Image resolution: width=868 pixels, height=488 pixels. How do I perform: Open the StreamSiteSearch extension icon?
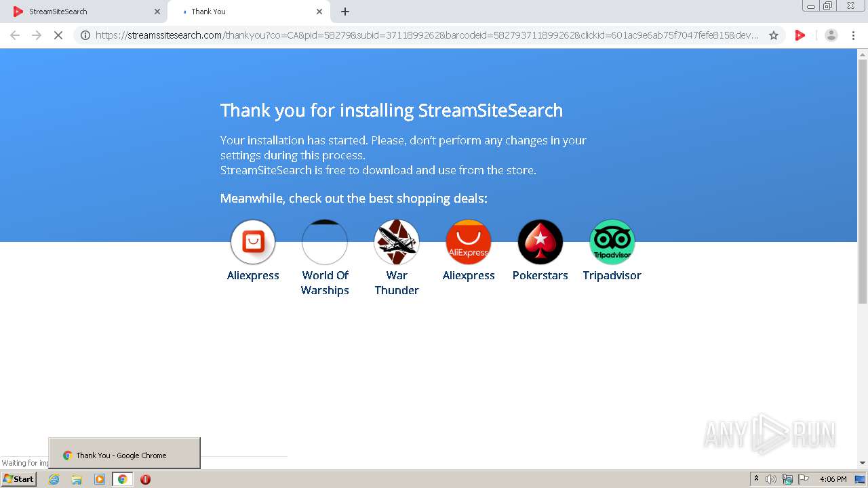click(800, 35)
